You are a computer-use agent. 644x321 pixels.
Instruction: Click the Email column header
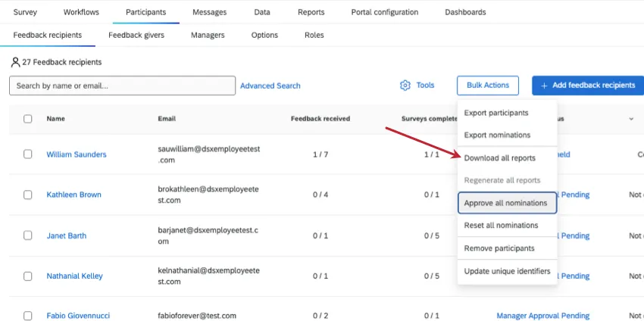[167, 119]
